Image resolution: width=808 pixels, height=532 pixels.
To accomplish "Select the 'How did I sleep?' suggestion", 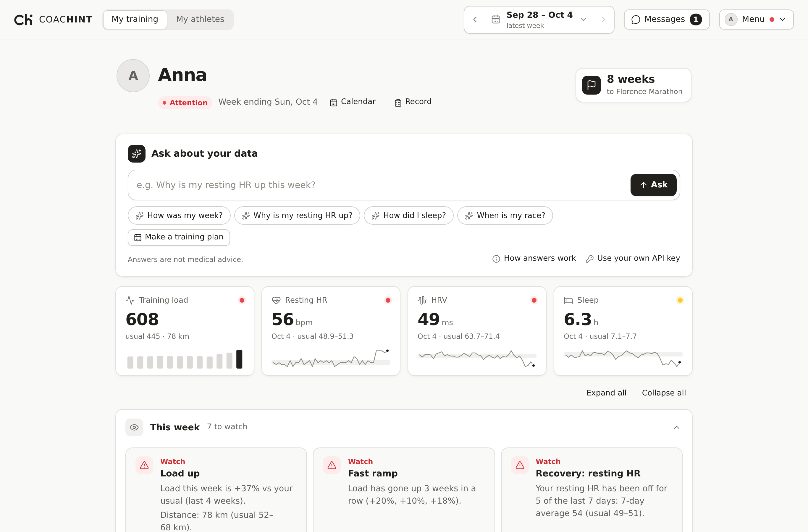I will pos(408,215).
